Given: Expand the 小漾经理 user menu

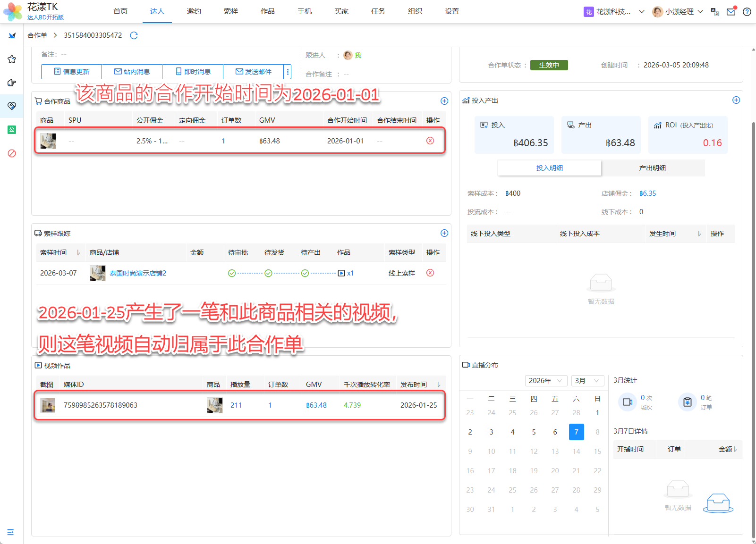Looking at the screenshot, I should click(678, 12).
